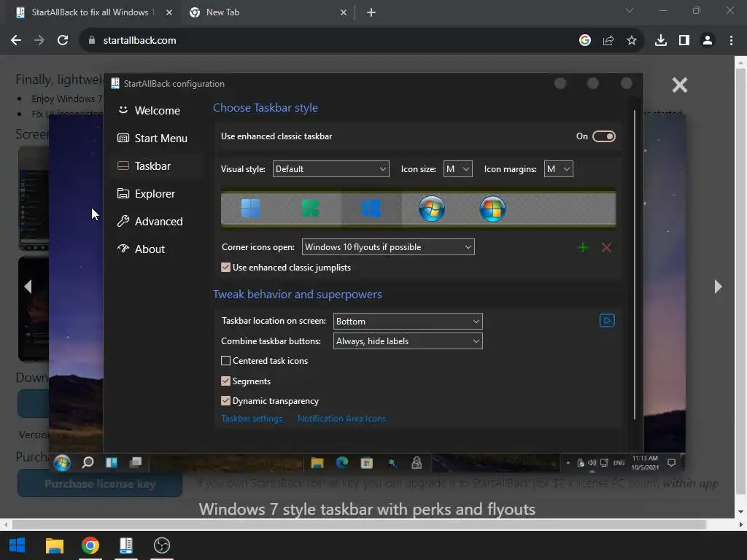Screen dimensions: 747x560
Task: Open the Chrome profile avatar
Action: click(x=708, y=41)
